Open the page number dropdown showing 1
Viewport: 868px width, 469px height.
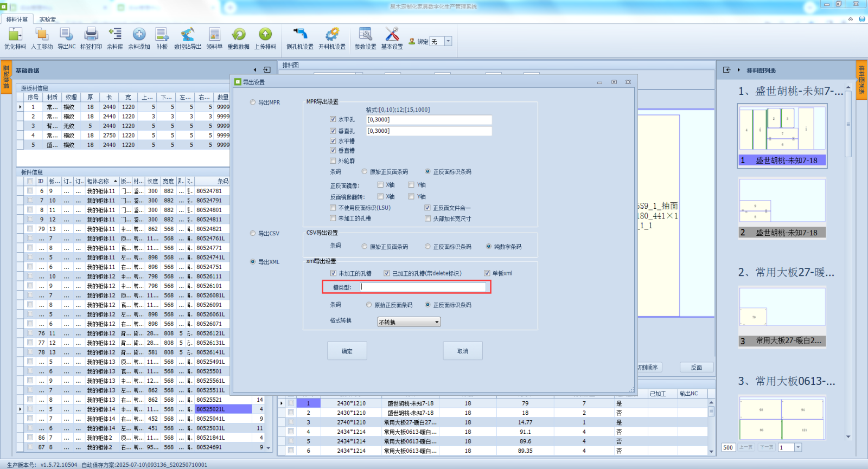click(797, 447)
